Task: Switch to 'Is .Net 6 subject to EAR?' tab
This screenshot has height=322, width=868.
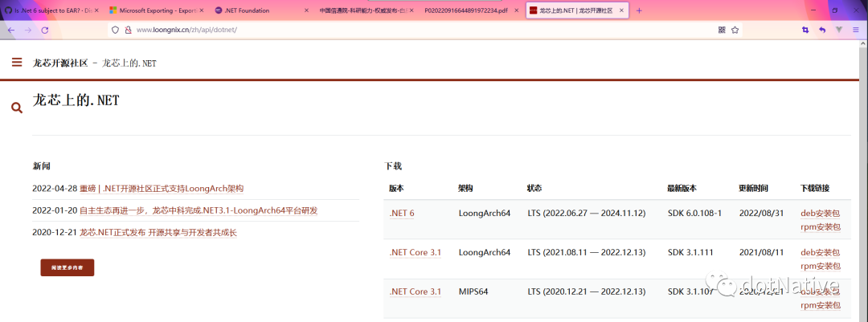Action: point(52,10)
